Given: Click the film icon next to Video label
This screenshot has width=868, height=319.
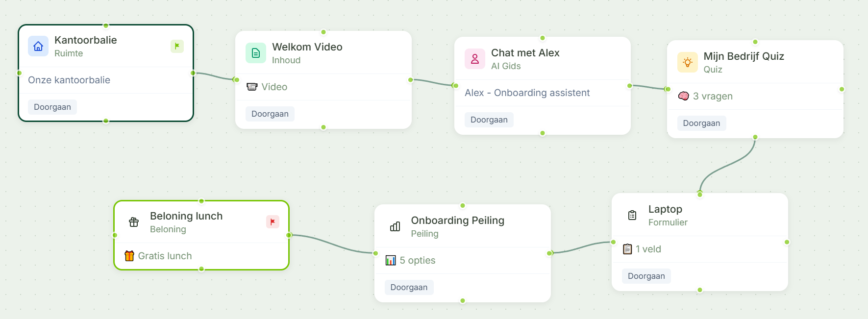Looking at the screenshot, I should tap(252, 87).
